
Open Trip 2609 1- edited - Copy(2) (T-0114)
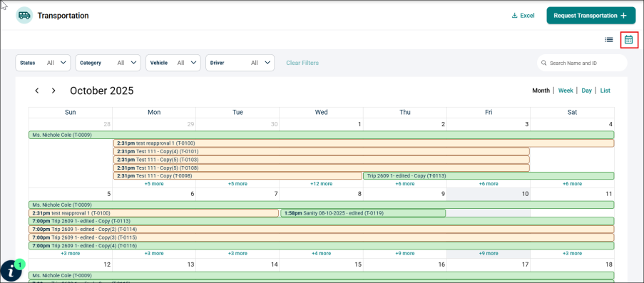tap(322, 230)
